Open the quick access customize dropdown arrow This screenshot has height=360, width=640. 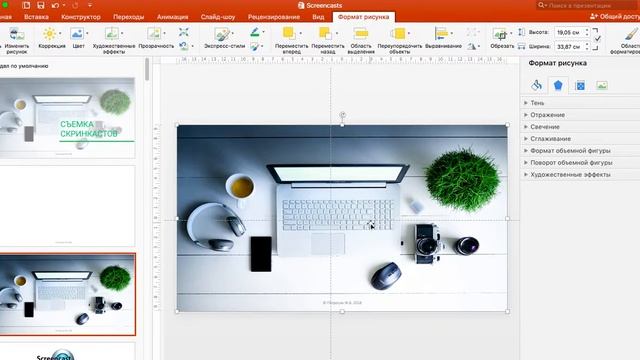click(90, 5)
